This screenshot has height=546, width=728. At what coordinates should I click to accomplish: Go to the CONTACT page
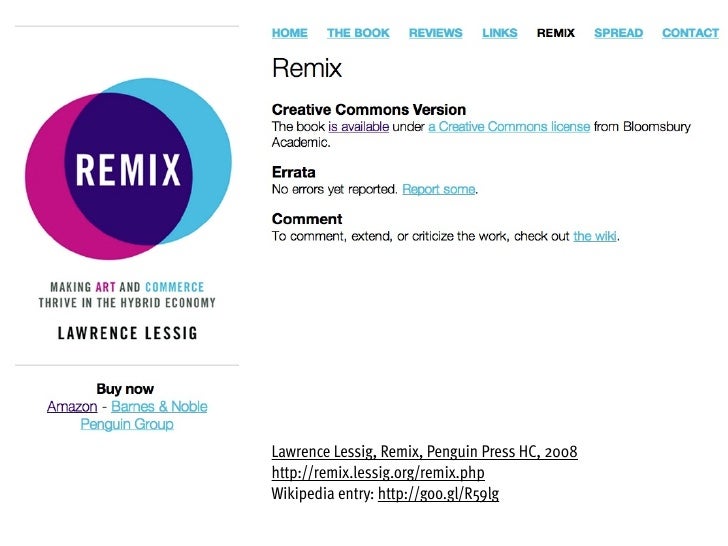[x=690, y=33]
